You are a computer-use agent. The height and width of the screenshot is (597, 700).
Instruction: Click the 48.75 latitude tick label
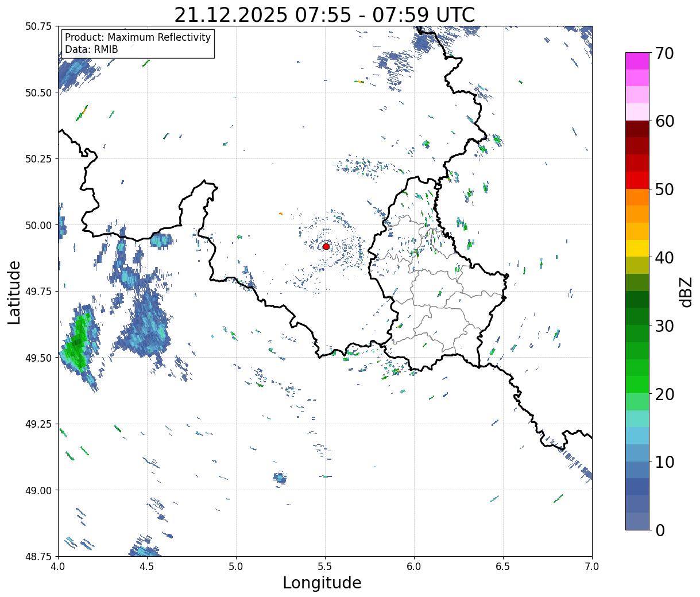(x=38, y=557)
